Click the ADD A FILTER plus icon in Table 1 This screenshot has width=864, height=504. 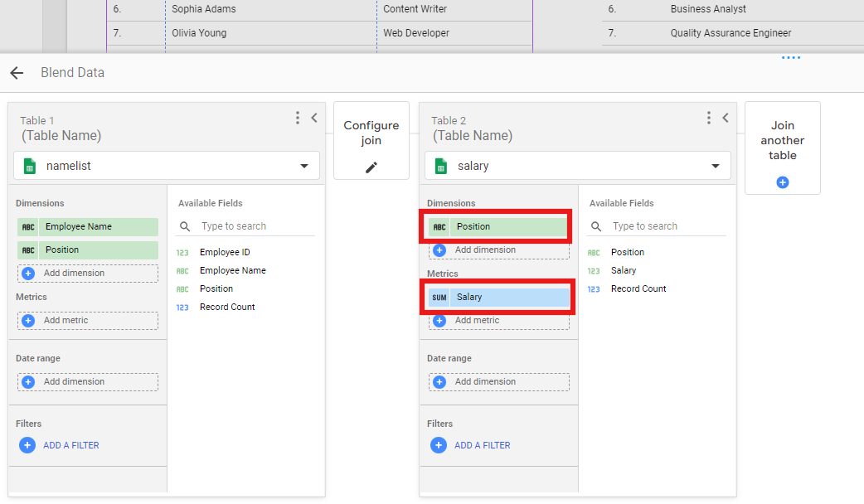27,445
